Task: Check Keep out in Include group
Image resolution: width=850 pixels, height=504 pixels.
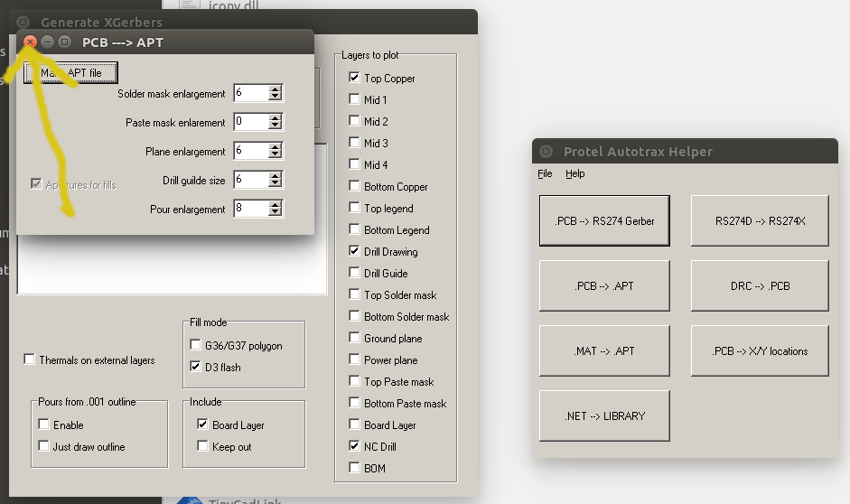Action: point(202,446)
